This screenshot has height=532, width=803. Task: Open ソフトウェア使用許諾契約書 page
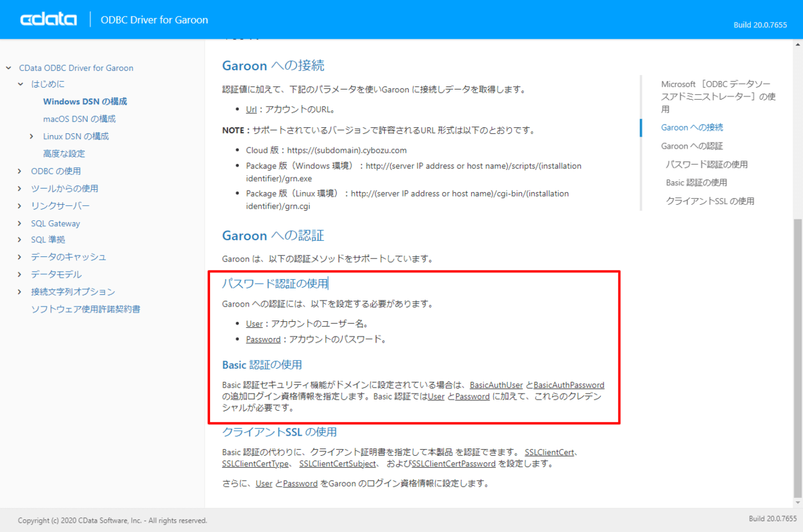click(85, 309)
